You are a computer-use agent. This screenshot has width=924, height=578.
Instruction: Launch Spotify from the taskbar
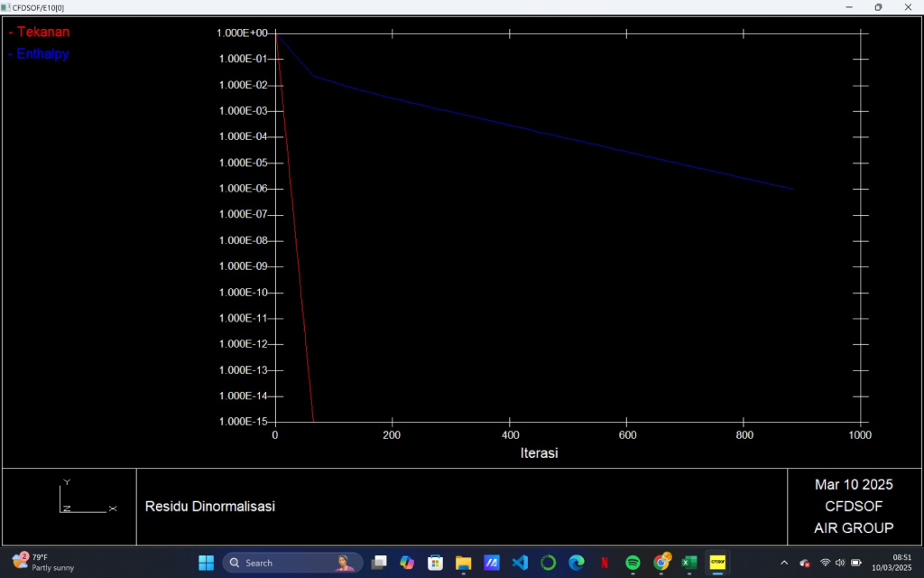tap(633, 563)
